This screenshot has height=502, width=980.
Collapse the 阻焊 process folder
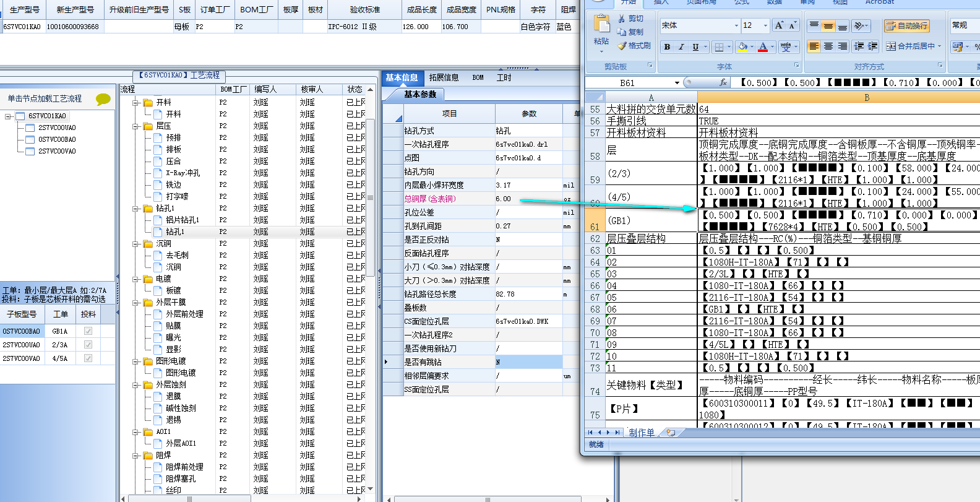tap(135, 455)
